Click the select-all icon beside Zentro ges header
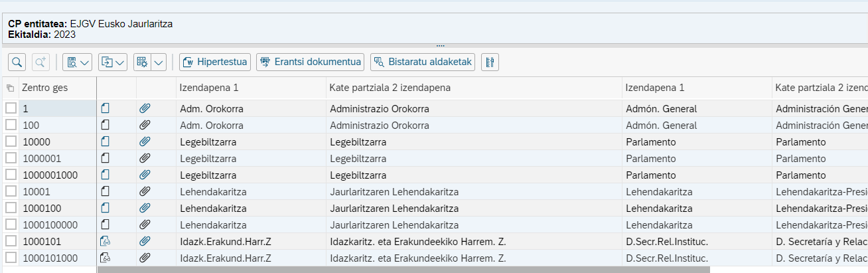The width and height of the screenshot is (868, 273). [x=10, y=88]
